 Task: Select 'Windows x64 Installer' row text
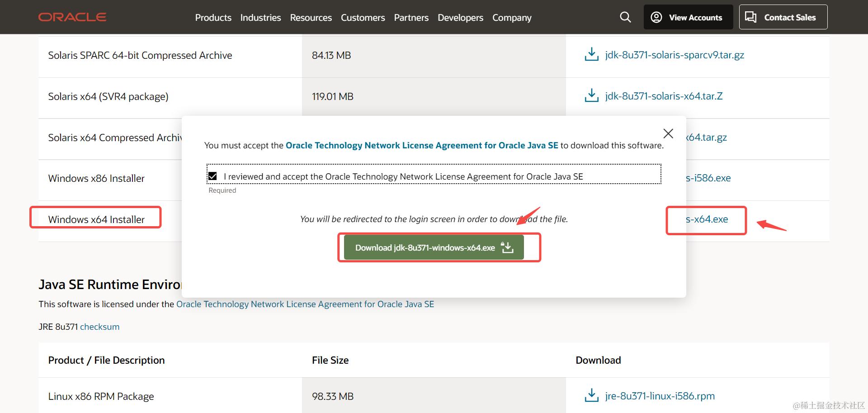click(96, 219)
